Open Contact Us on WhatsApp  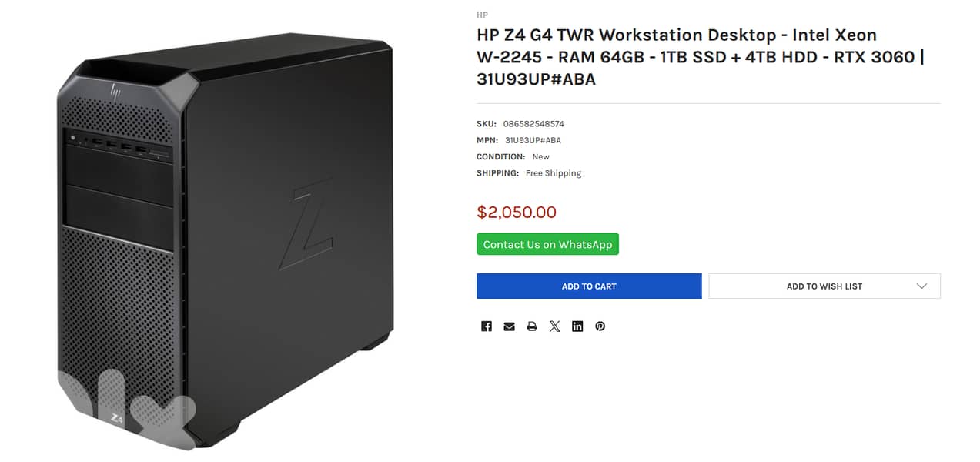point(547,244)
